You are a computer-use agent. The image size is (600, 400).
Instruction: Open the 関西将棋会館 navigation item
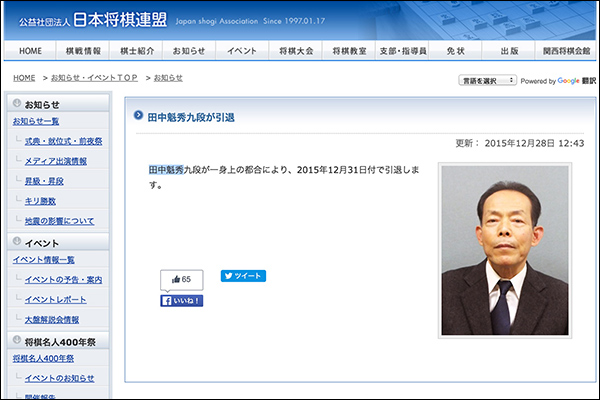(564, 50)
